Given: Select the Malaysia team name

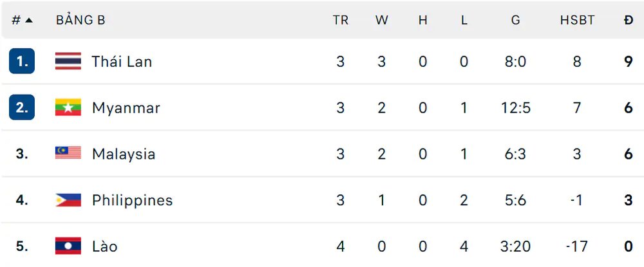Looking at the screenshot, I should (123, 154).
